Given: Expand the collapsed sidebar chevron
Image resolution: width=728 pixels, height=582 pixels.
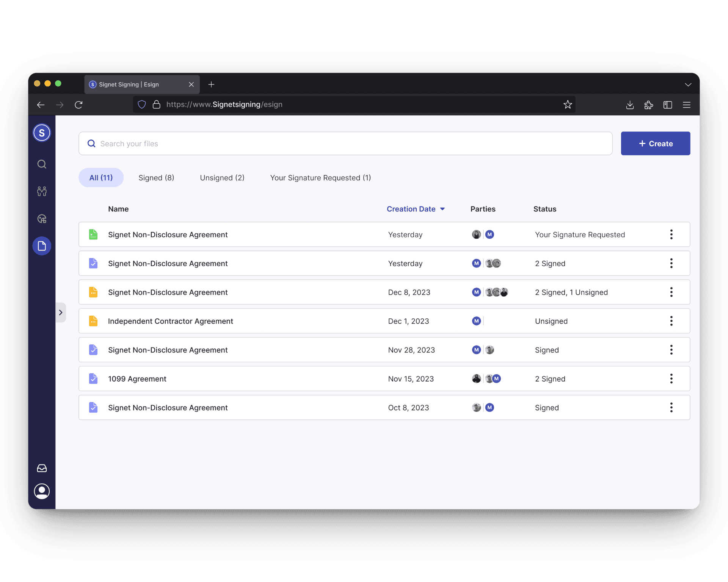Looking at the screenshot, I should (61, 312).
